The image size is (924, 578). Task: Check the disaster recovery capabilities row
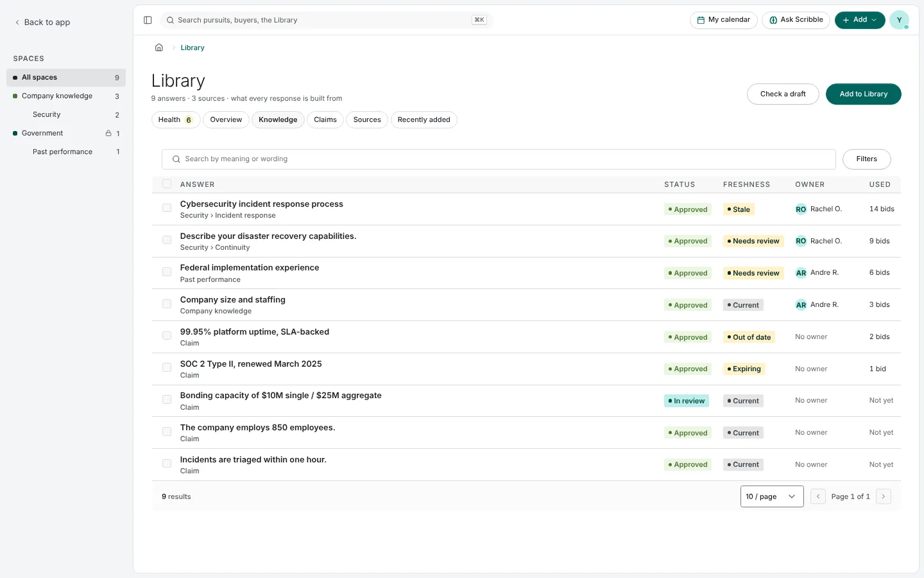pos(167,240)
